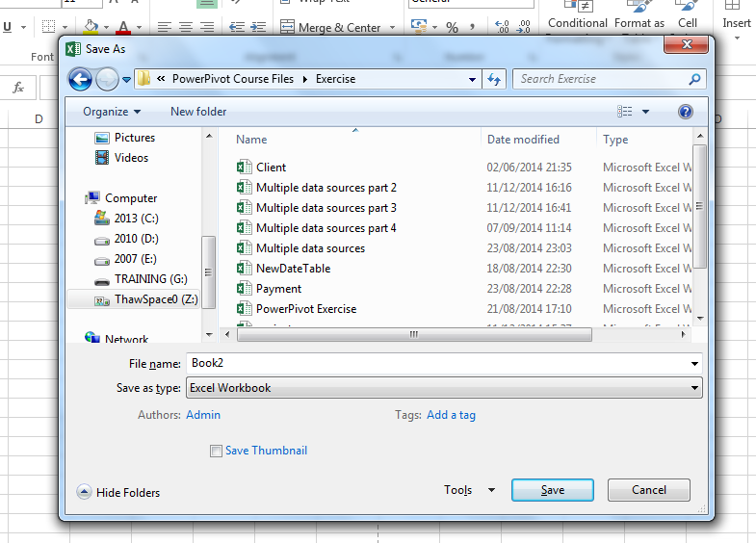
Task: Click the change view icon
Action: pyautogui.click(x=624, y=112)
